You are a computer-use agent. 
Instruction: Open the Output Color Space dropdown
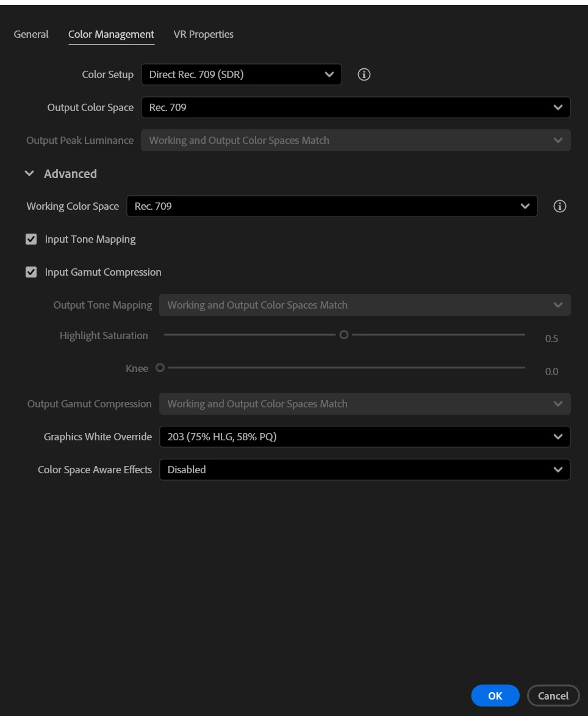(356, 107)
